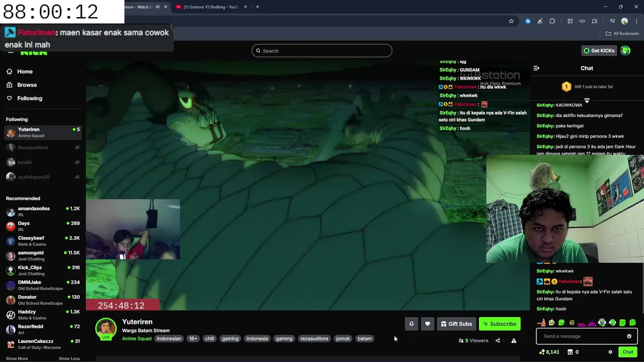Click the 5 Viewers count

(x=473, y=340)
